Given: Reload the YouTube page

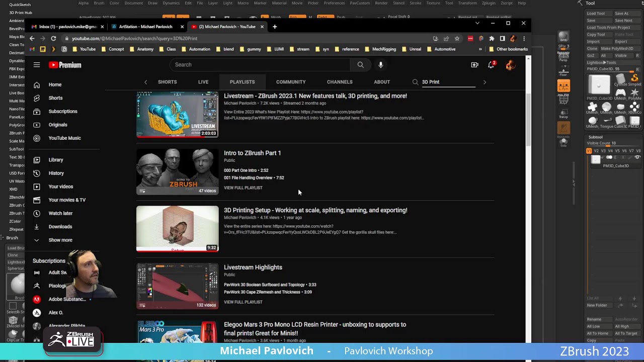Looking at the screenshot, I should [53, 38].
